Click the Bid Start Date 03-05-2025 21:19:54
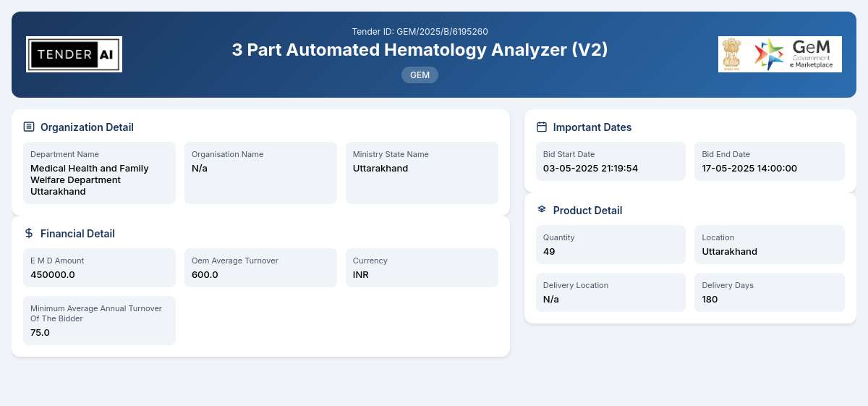This screenshot has height=406, width=868. [x=590, y=169]
